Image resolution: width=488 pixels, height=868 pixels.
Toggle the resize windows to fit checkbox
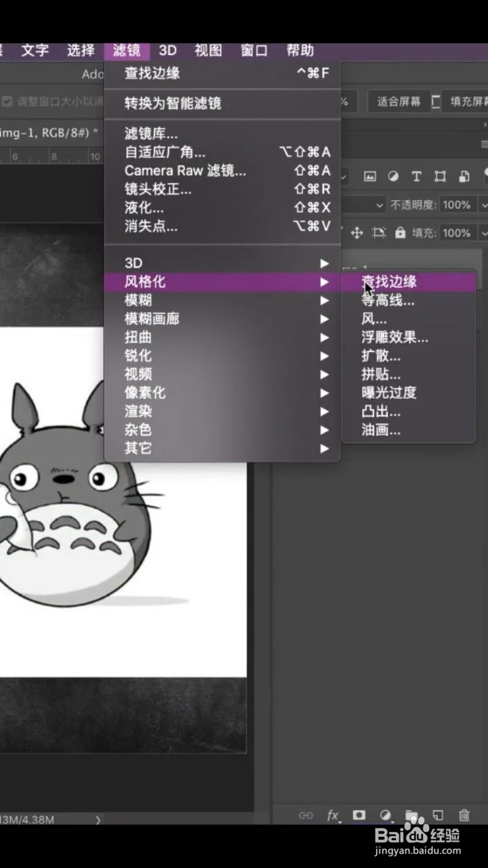click(x=7, y=101)
